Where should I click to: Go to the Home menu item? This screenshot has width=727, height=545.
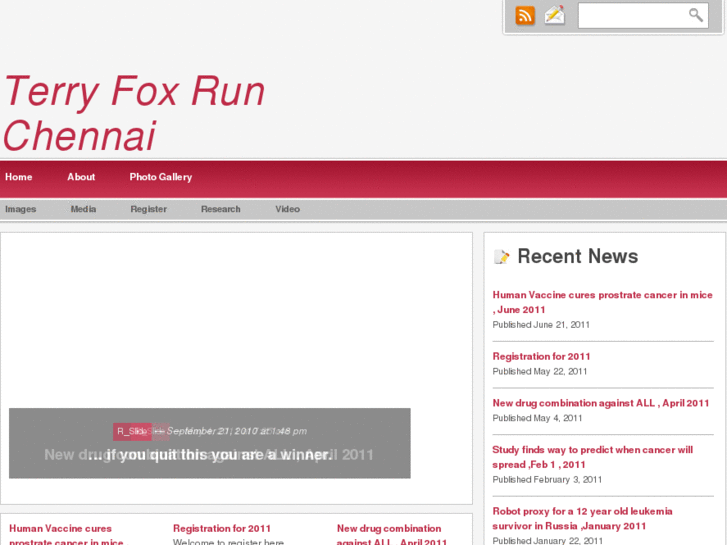click(x=19, y=177)
